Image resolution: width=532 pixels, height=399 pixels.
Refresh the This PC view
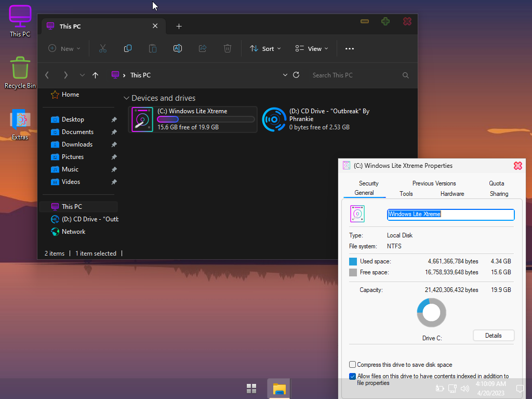click(296, 75)
